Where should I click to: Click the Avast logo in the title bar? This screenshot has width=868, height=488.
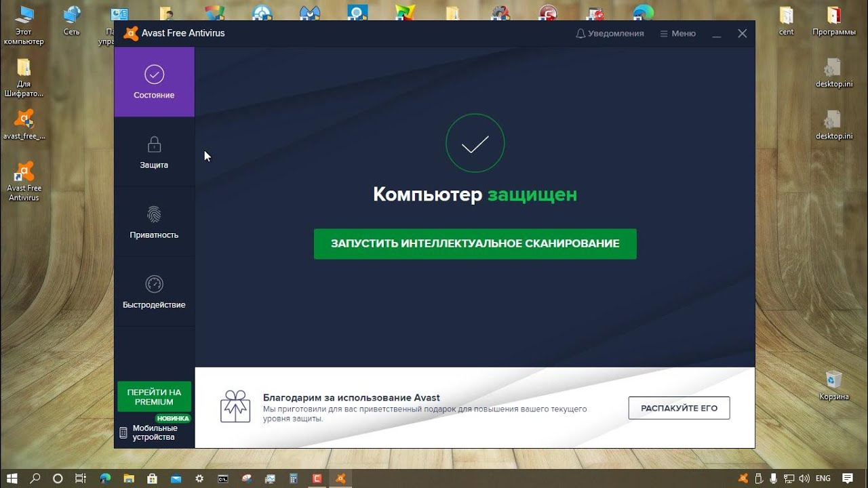(131, 33)
